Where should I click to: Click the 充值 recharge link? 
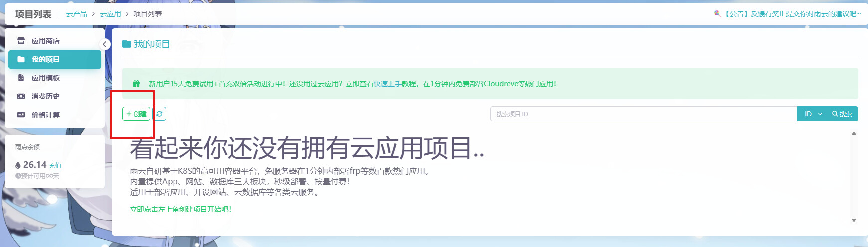pos(55,165)
